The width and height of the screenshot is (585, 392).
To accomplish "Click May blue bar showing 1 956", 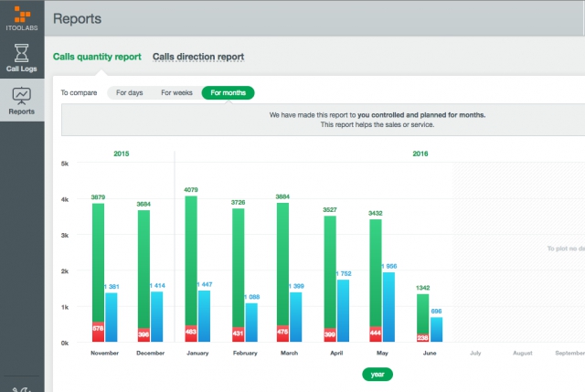I will (388, 307).
